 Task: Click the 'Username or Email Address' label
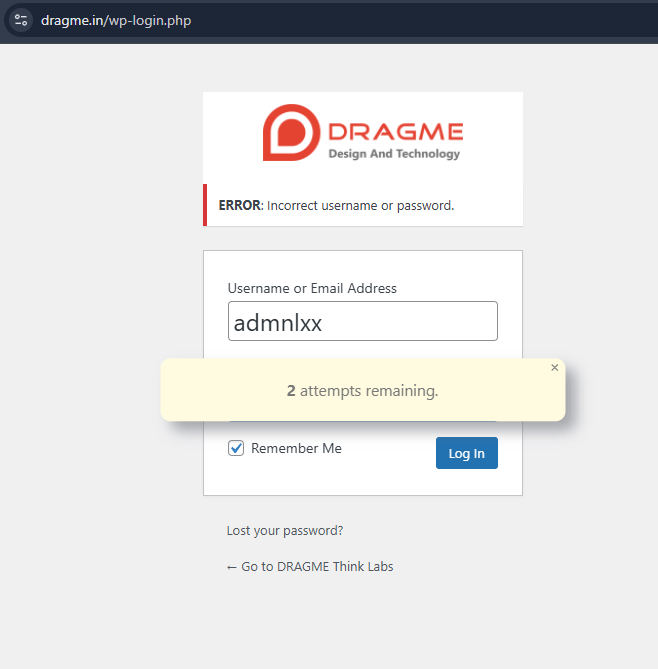click(x=312, y=288)
